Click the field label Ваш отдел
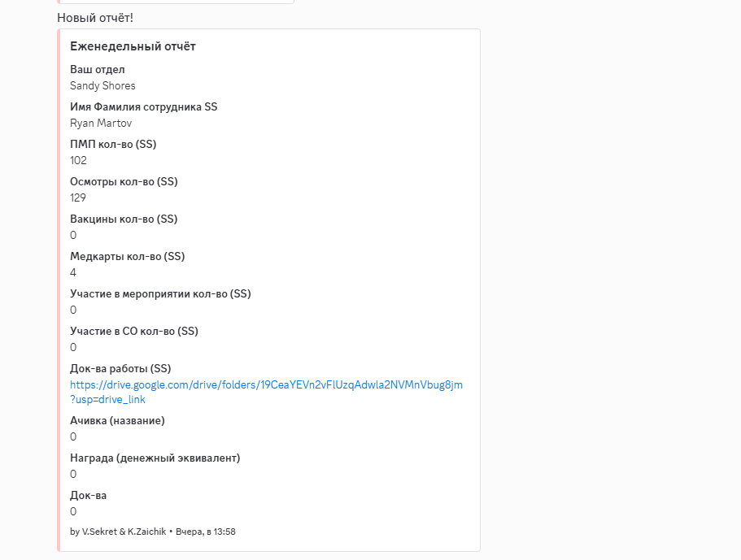This screenshot has height=560, width=741. [97, 69]
